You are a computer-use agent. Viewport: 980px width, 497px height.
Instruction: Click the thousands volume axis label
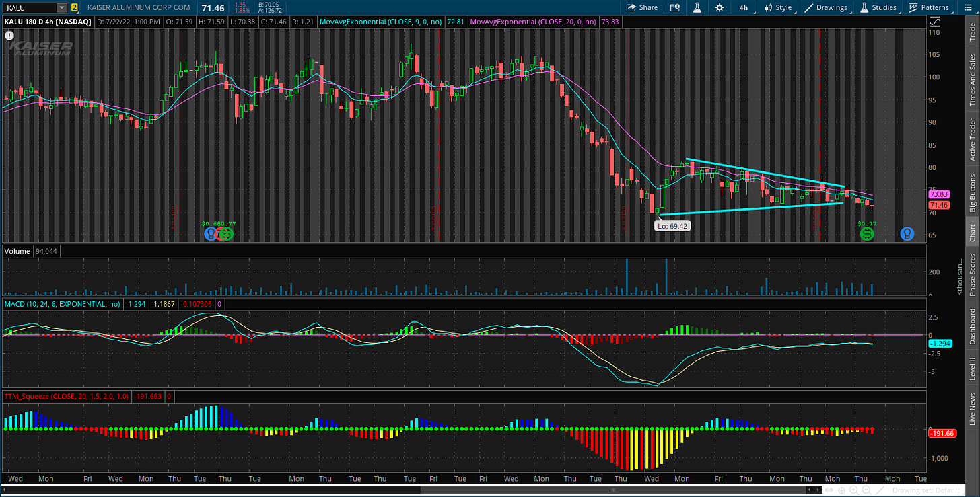[961, 276]
